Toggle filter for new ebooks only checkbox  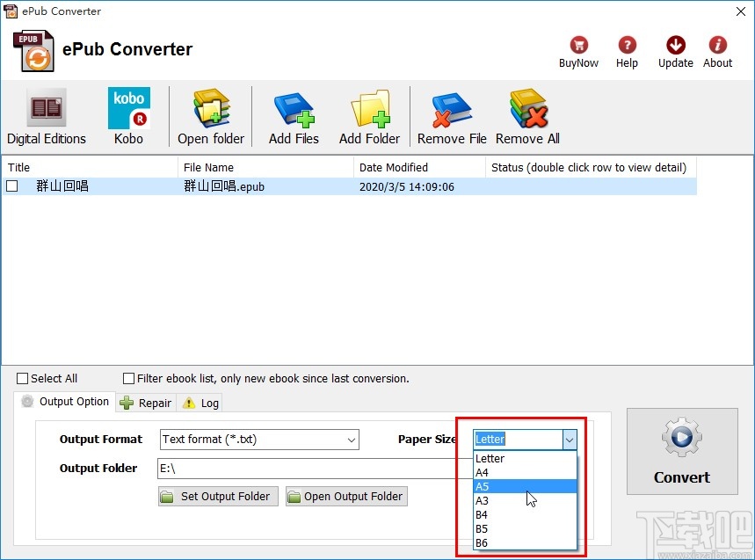click(128, 379)
